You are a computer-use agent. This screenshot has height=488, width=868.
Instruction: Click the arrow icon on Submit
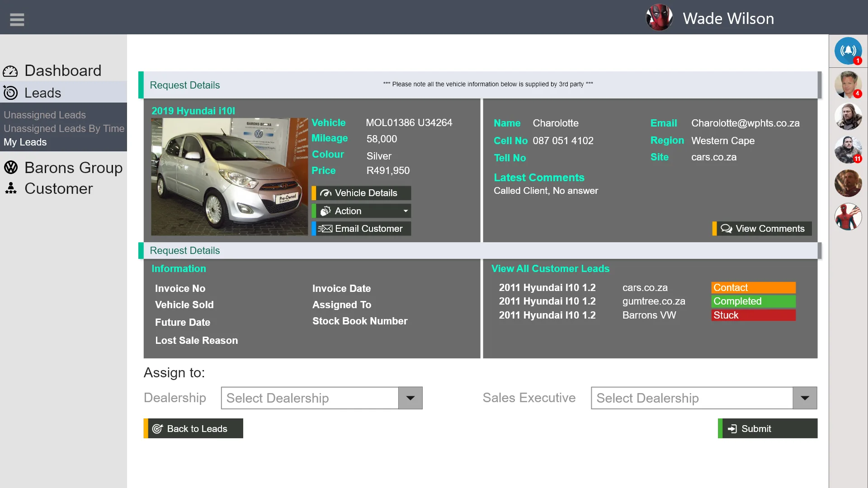732,429
